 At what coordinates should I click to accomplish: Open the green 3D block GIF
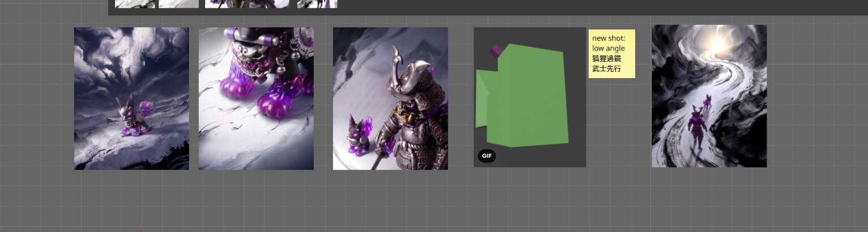tap(530, 97)
